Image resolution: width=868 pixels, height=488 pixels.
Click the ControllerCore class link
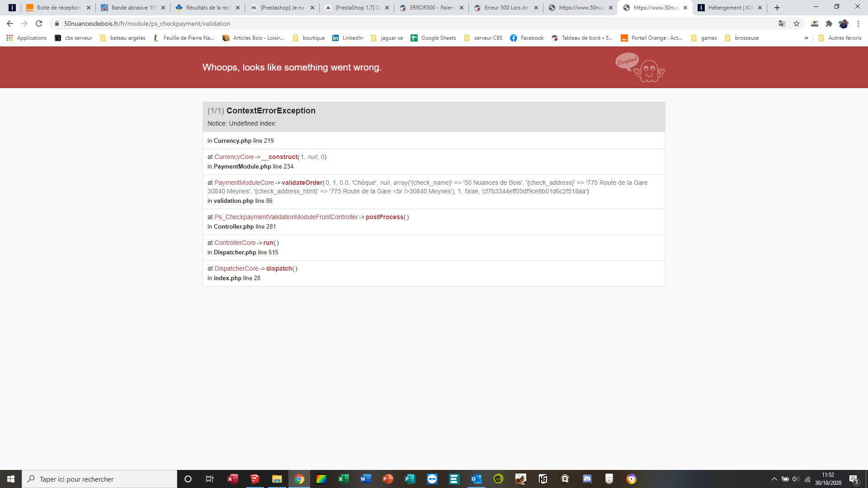(x=235, y=243)
